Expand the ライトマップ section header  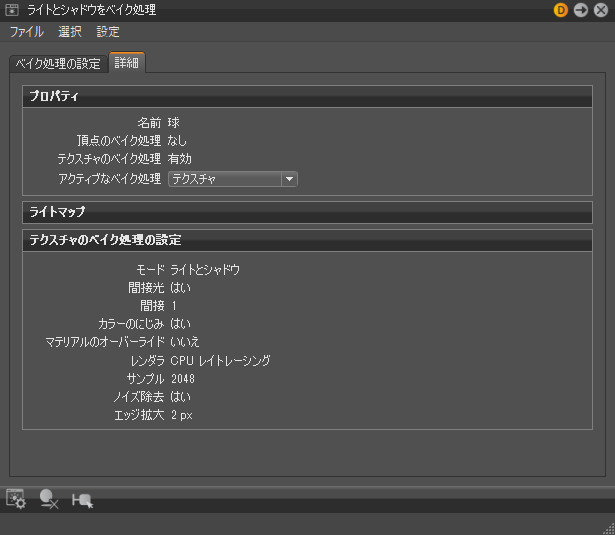[308, 213]
